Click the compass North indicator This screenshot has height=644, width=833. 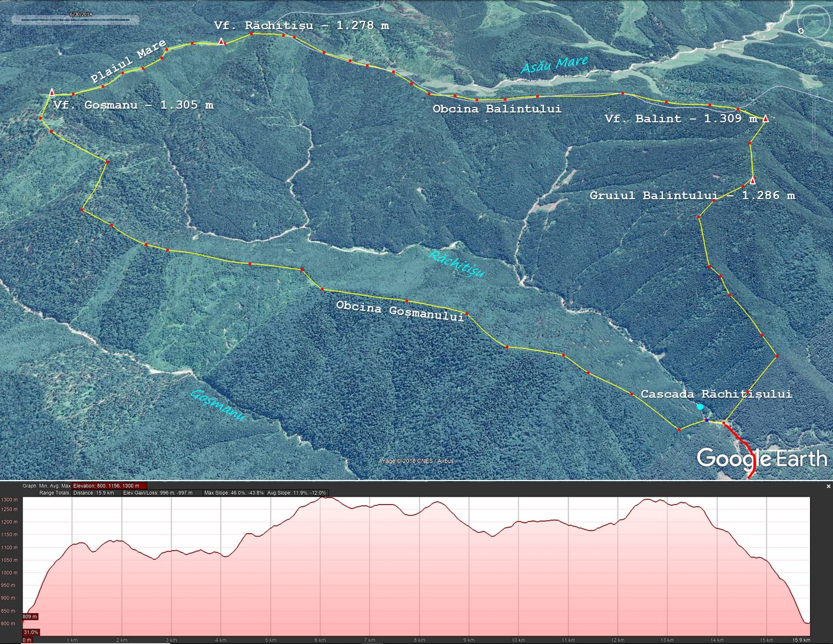[801, 31]
